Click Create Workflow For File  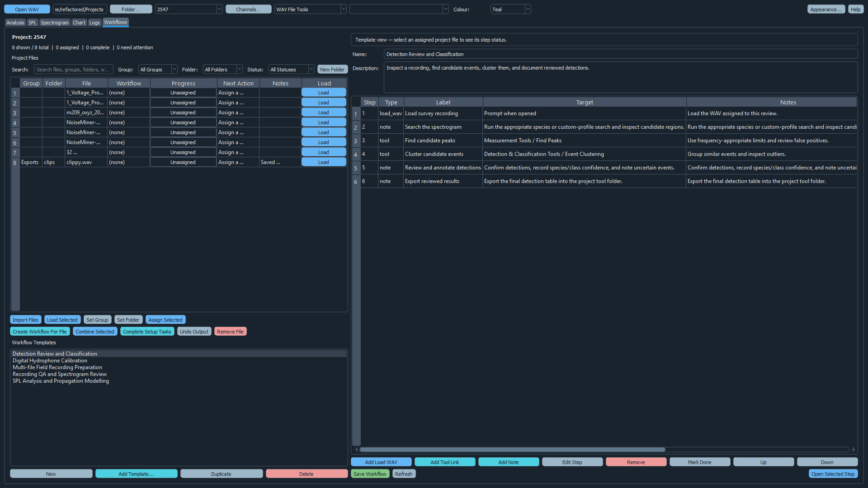[40, 332]
